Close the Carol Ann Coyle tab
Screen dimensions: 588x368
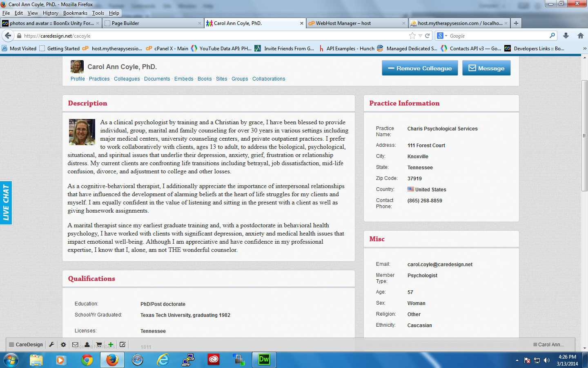(x=302, y=23)
